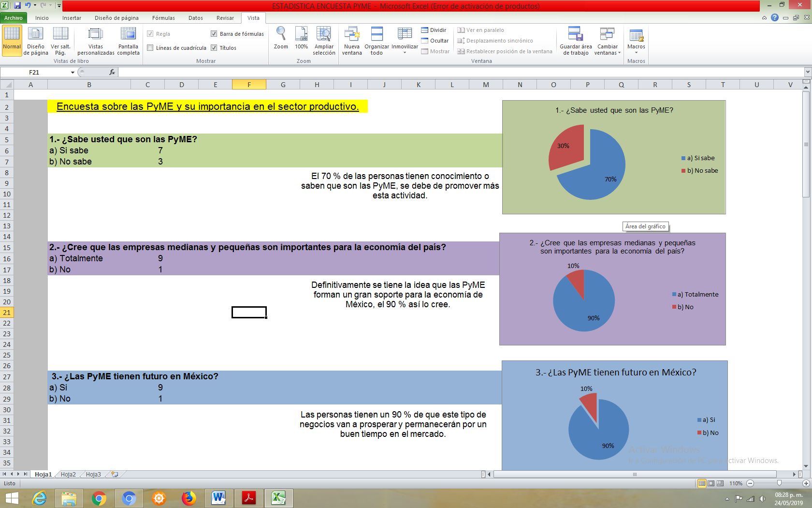The image size is (812, 508).
Task: Click Guardar área de trabajo icon
Action: 576,41
